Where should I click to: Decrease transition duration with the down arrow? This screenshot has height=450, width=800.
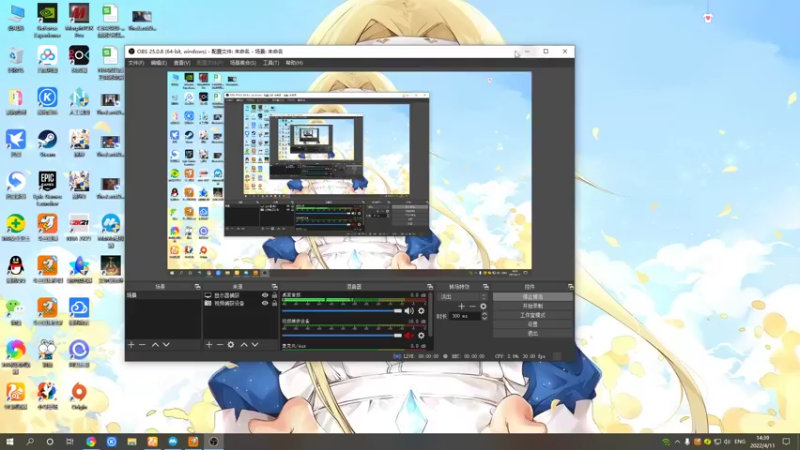(x=484, y=318)
